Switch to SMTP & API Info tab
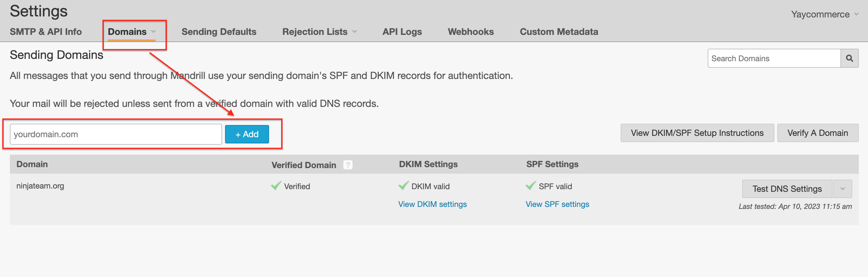This screenshot has height=277, width=868. (x=45, y=32)
